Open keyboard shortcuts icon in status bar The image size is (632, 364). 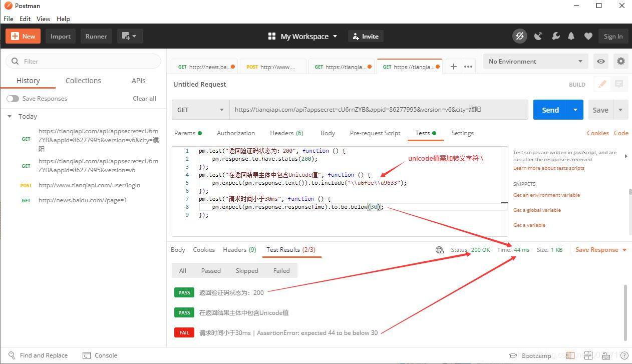(x=605, y=355)
